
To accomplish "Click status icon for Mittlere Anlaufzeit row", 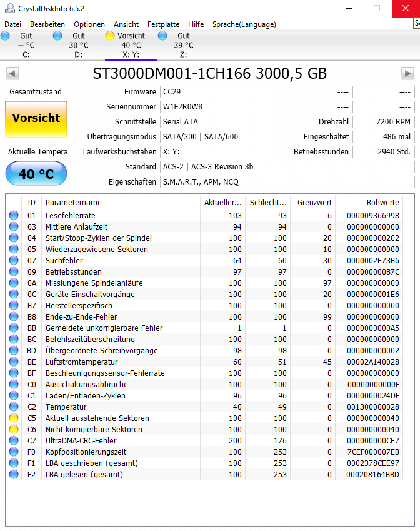I will pos(14,226).
